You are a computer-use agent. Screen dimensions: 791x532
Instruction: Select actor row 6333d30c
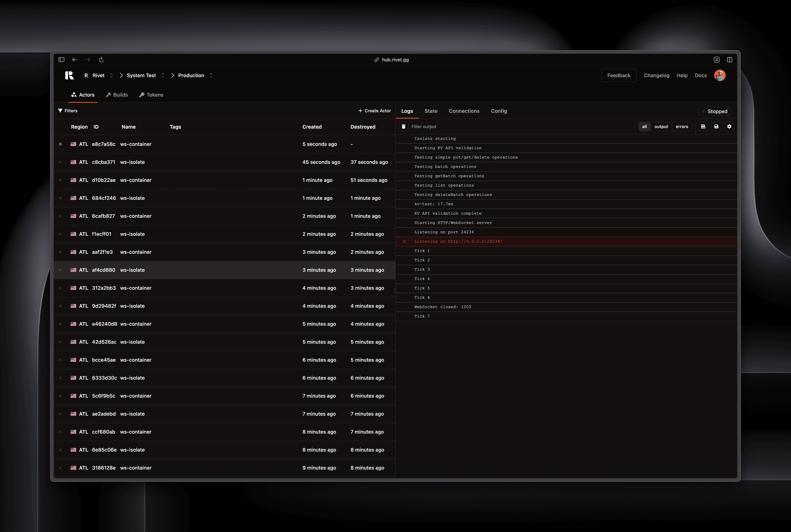tap(225, 378)
